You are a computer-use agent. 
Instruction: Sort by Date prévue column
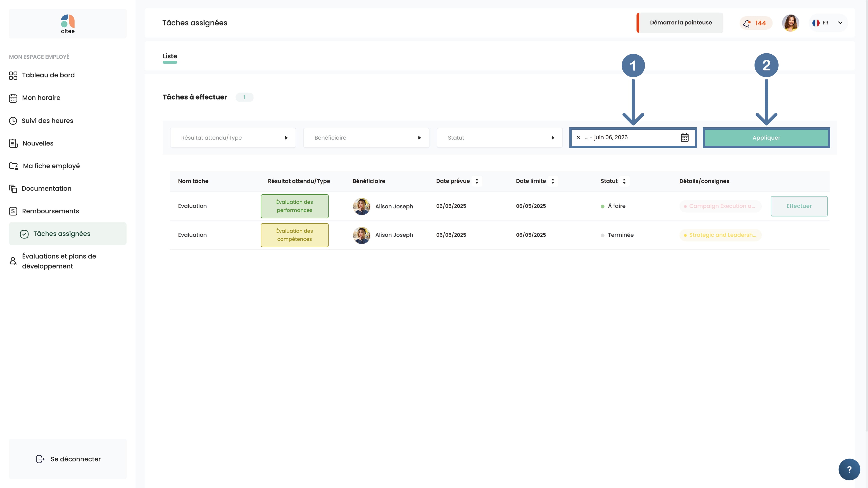[x=477, y=181]
